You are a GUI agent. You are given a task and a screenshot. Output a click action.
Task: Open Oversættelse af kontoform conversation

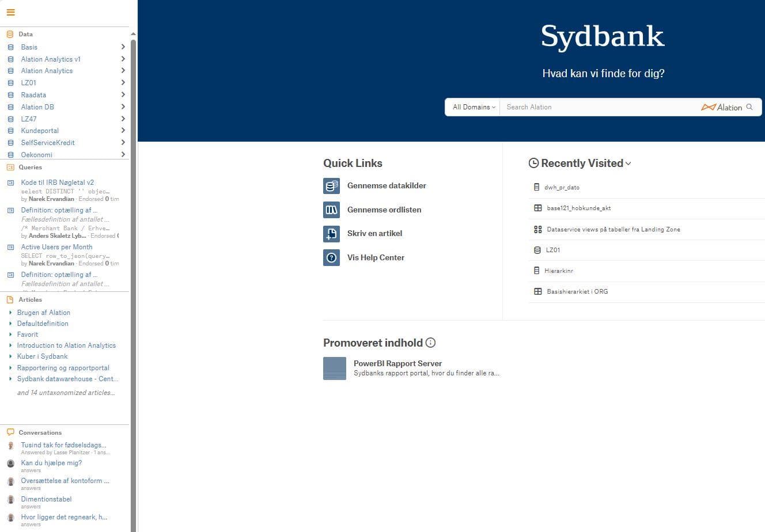point(65,481)
